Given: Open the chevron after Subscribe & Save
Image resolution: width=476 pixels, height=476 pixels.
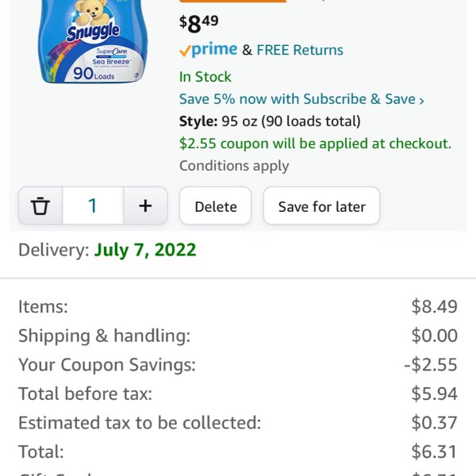Looking at the screenshot, I should (x=422, y=100).
